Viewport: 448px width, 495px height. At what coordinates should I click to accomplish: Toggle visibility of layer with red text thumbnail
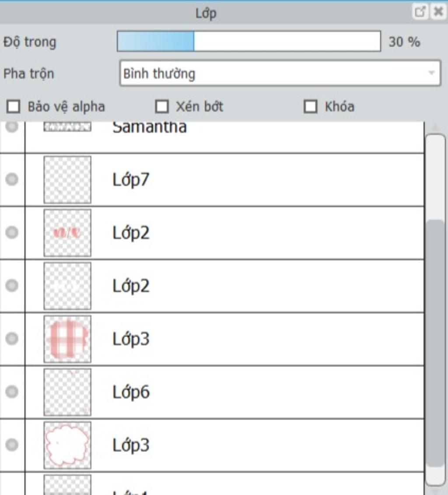(x=12, y=232)
